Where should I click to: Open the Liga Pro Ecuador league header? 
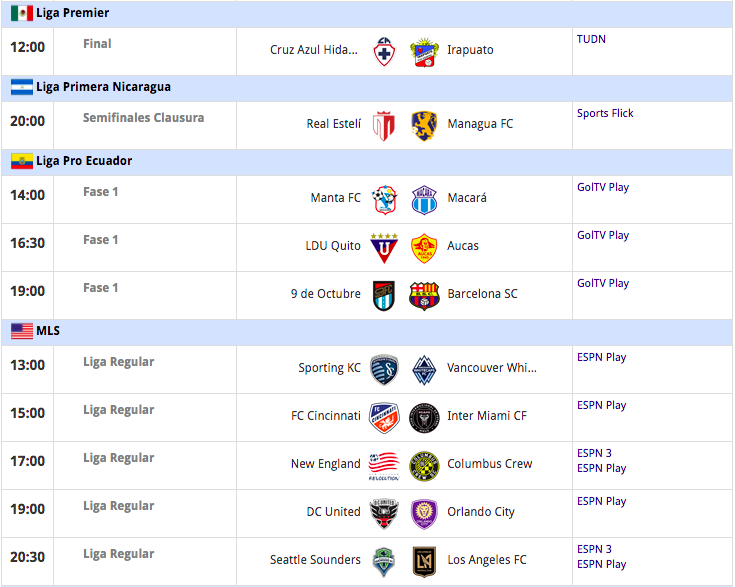pyautogui.click(x=84, y=161)
